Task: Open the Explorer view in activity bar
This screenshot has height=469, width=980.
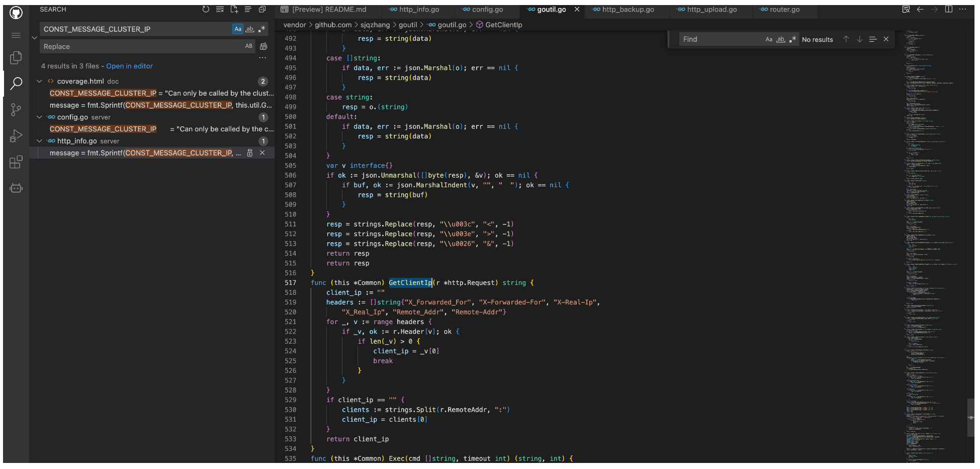Action: tap(16, 58)
